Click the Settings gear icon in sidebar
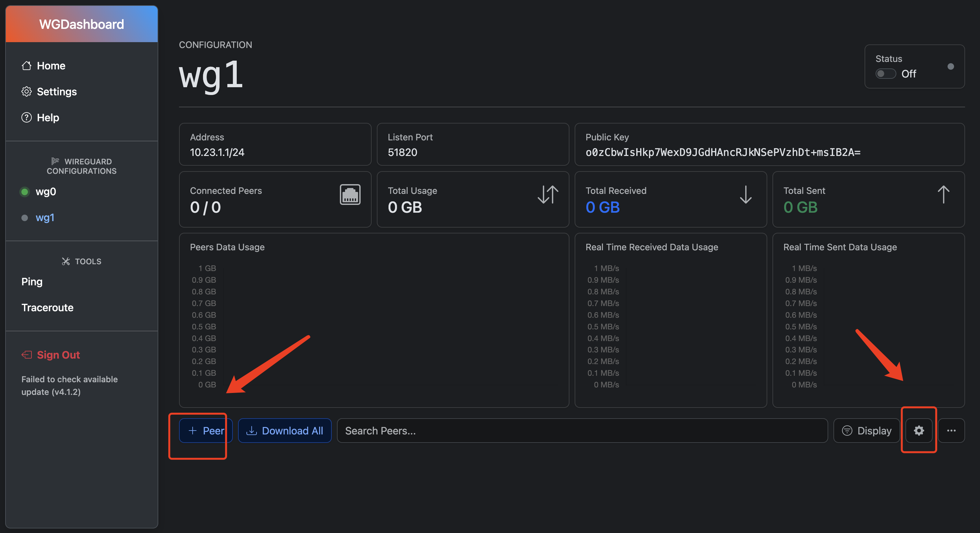 [26, 92]
